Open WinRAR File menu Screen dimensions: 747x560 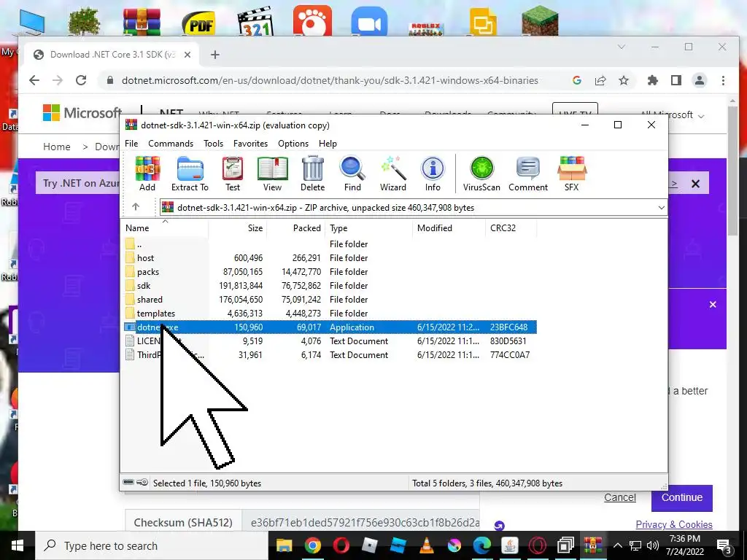131,144
